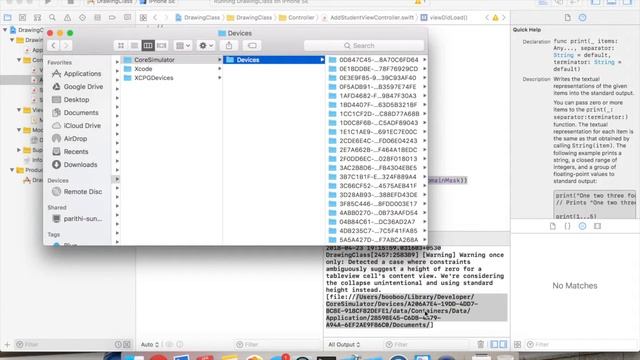Show the Quick Help inspector
Image resolution: width=640 pixels, height=360 pixels.
pyautogui.click(x=582, y=18)
